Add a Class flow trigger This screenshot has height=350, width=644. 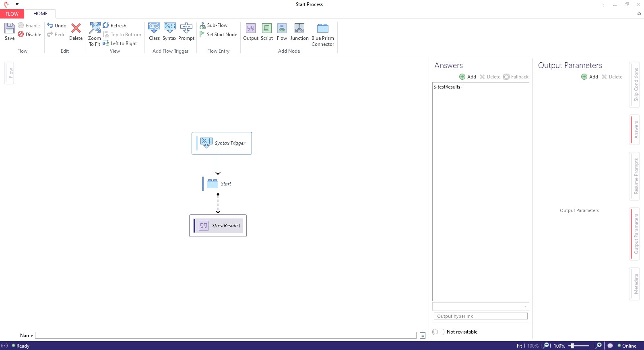click(x=154, y=31)
